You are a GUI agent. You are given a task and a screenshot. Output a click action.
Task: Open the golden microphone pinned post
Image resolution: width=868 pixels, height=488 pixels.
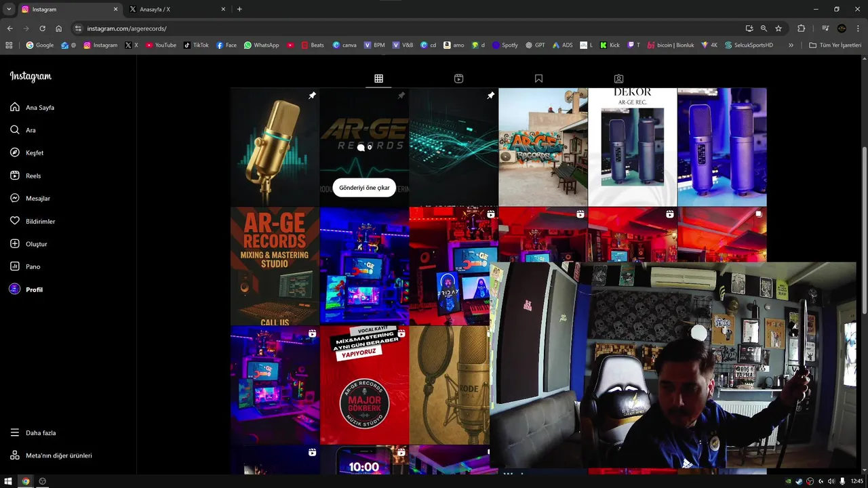(x=275, y=147)
